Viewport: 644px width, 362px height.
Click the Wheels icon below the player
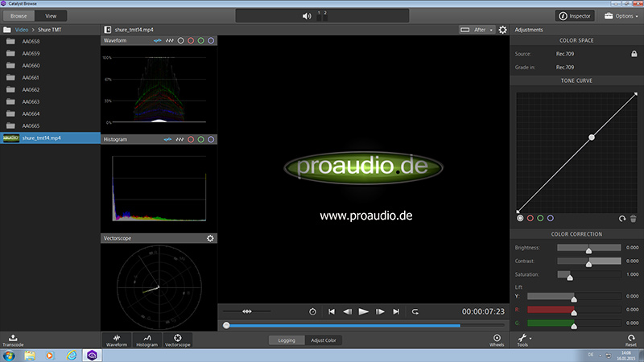[x=497, y=339]
